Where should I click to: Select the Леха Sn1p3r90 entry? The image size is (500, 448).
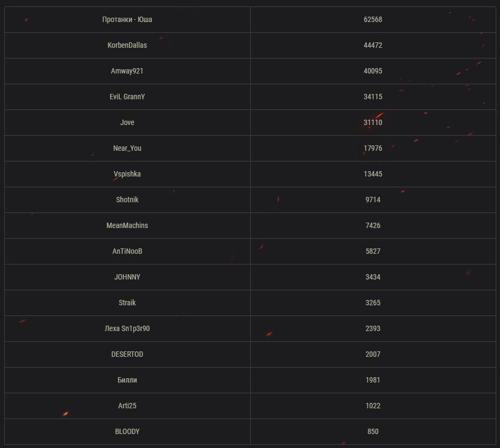(x=127, y=328)
